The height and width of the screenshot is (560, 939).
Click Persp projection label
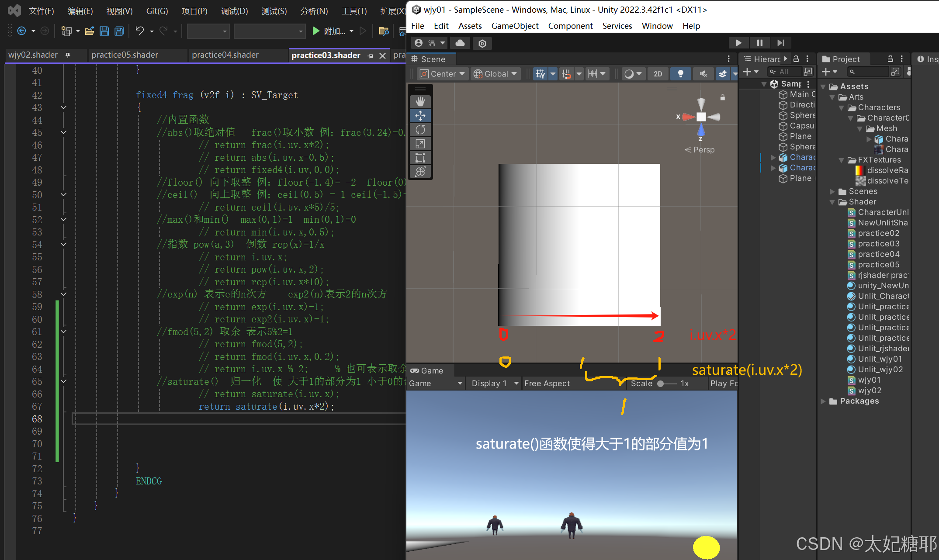click(703, 149)
